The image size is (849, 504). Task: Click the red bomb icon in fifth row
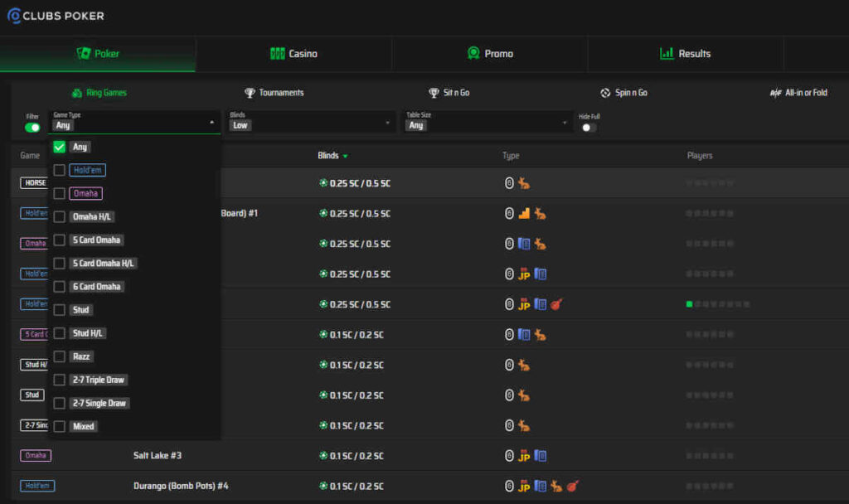pos(556,304)
